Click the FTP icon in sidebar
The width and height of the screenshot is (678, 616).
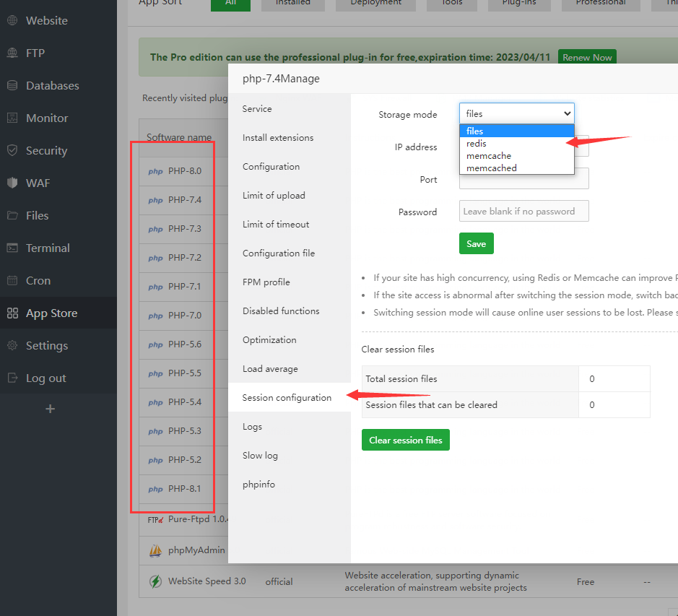click(12, 53)
